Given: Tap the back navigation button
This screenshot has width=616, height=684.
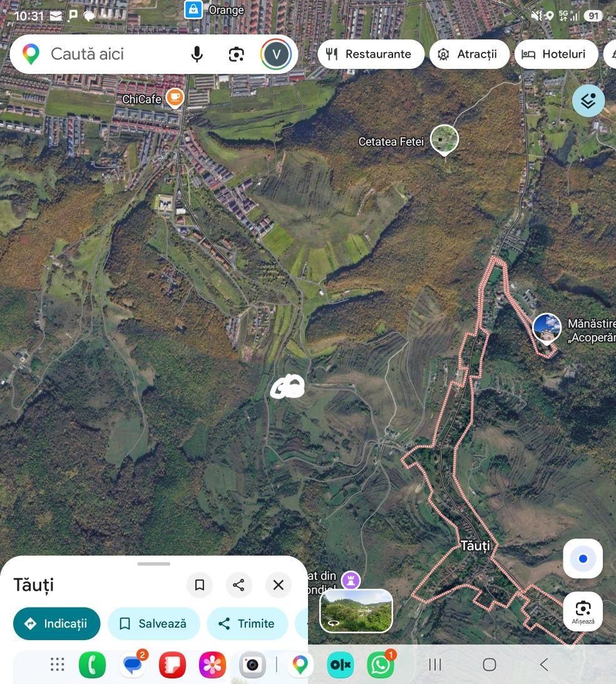Looking at the screenshot, I should (543, 665).
